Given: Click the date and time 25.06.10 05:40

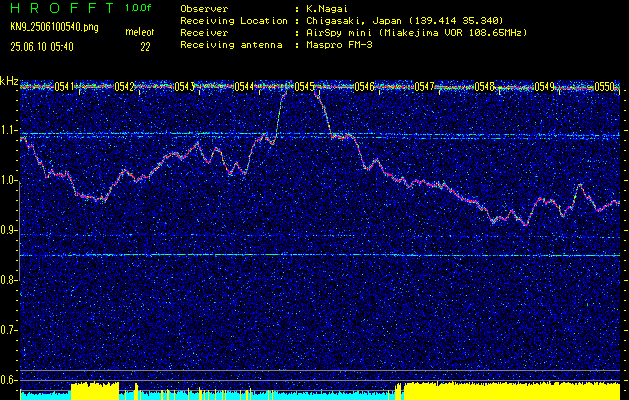Looking at the screenshot, I should pos(42,47).
